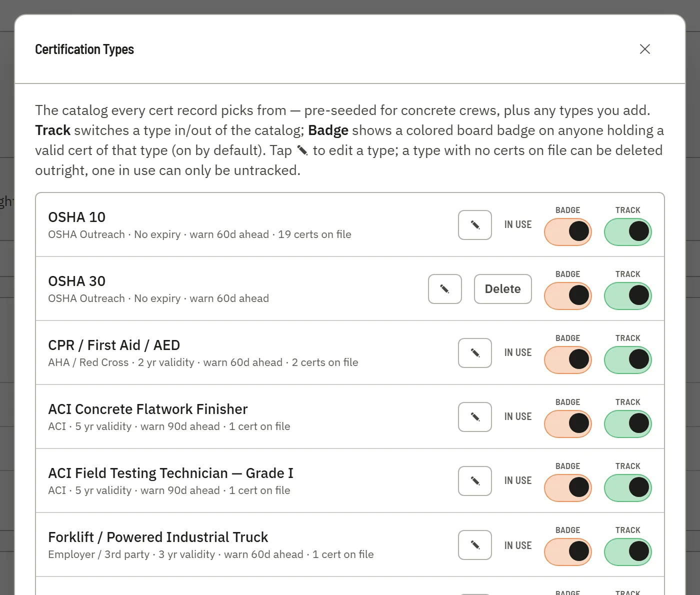The image size is (700, 595).
Task: Edit the ACI Concrete Flatwork Finisher type
Action: tap(475, 417)
